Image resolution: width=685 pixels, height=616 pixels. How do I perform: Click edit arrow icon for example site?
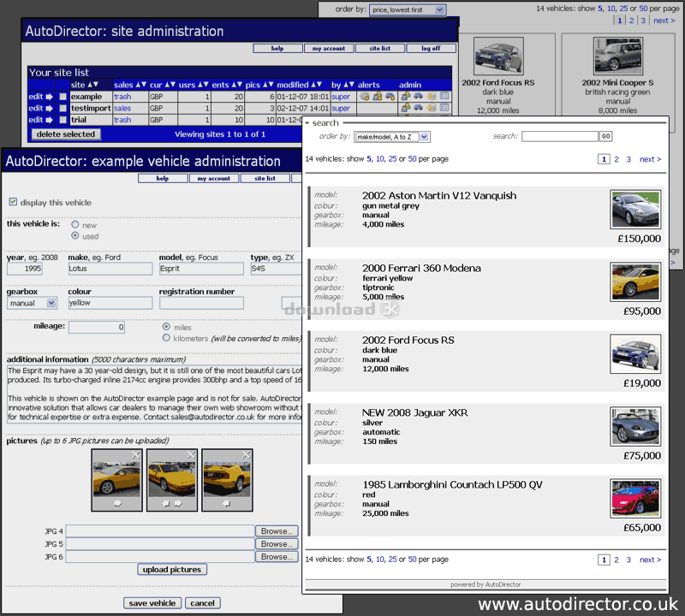tap(49, 97)
